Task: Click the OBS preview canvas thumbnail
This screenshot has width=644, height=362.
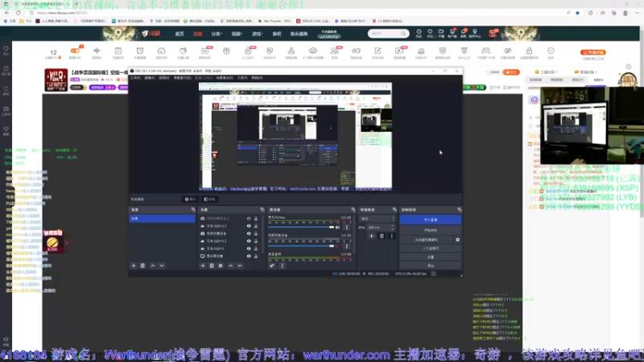Action: pyautogui.click(x=295, y=137)
